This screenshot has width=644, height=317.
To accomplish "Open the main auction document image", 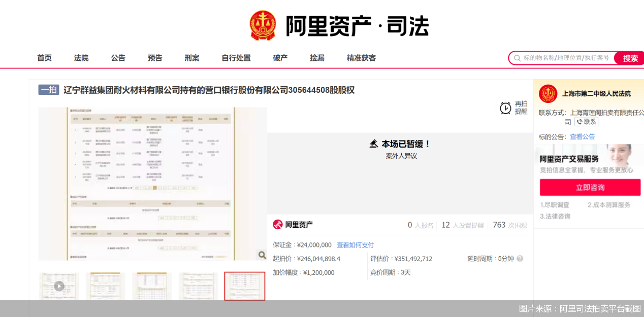I will click(x=152, y=184).
